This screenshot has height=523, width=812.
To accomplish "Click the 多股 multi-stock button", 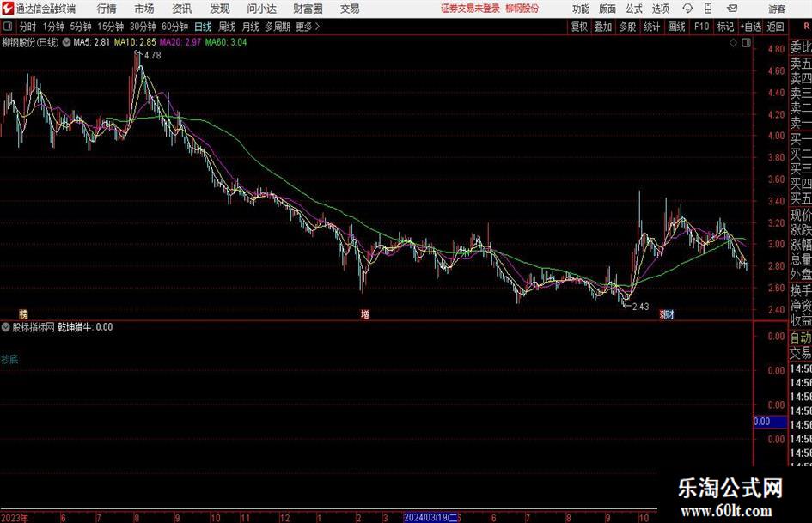I will 627,27.
